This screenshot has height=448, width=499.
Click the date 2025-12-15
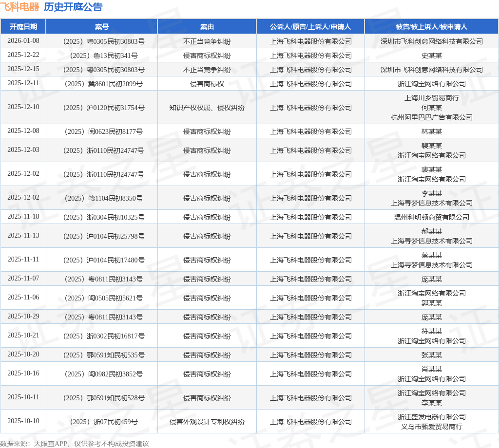[x=23, y=69]
